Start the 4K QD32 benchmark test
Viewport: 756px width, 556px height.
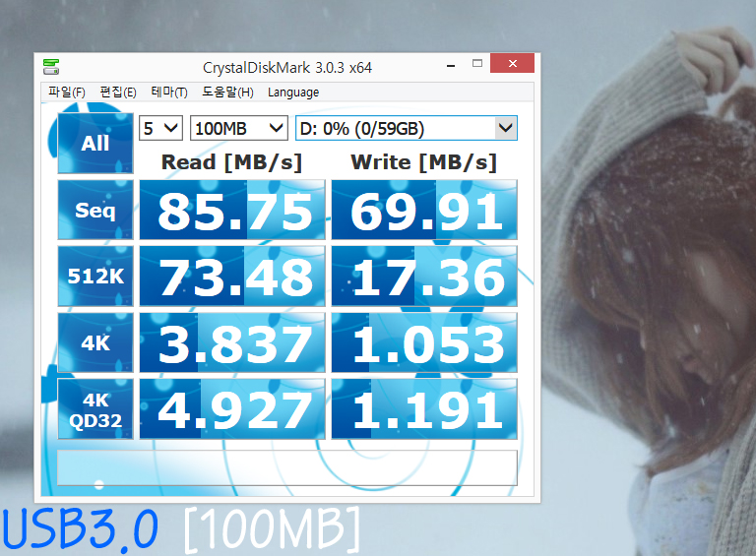[x=95, y=409]
